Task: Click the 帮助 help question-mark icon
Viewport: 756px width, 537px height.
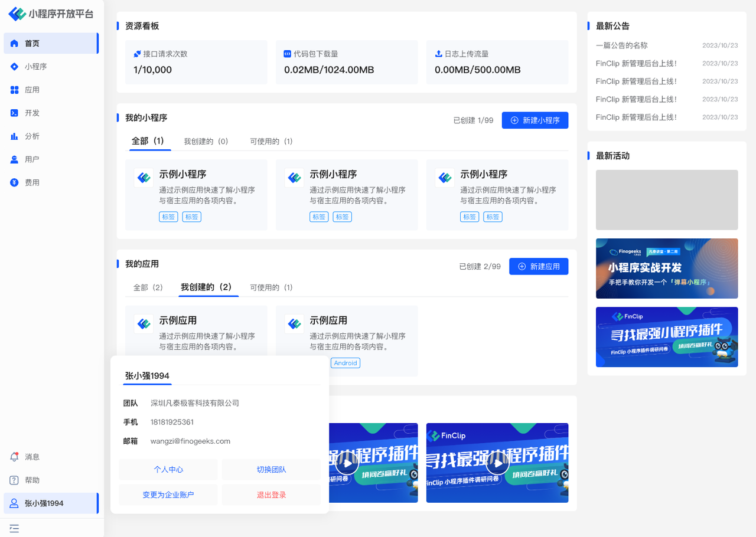Action: [15, 480]
